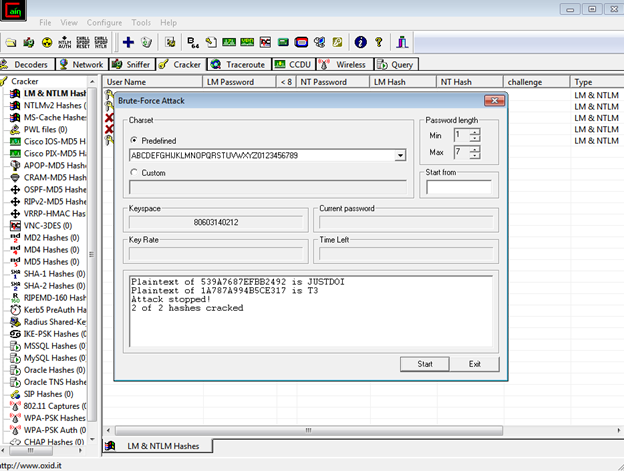624x471 pixels.
Task: Open the Configure menu
Action: [104, 22]
